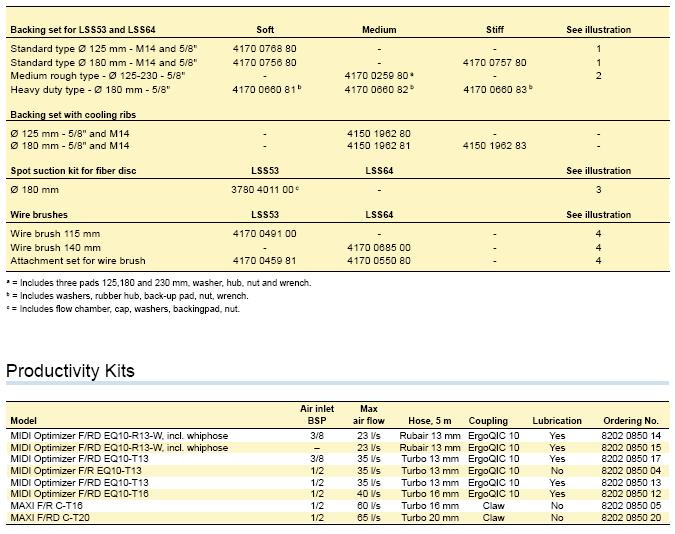Select part number 4170 0259 80

pyautogui.click(x=376, y=76)
